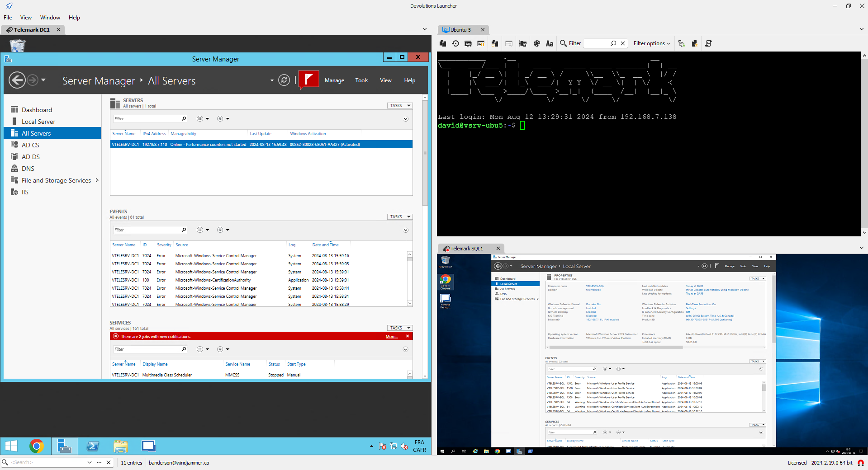Clear the Ubuntu terminal filter with X

click(x=623, y=43)
